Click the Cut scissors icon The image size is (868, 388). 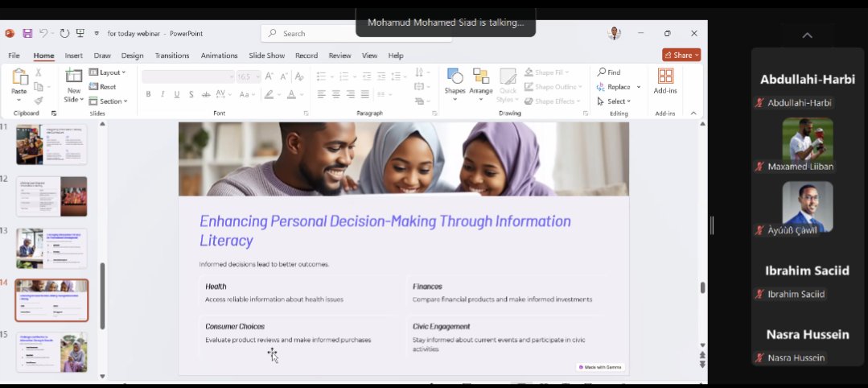38,72
